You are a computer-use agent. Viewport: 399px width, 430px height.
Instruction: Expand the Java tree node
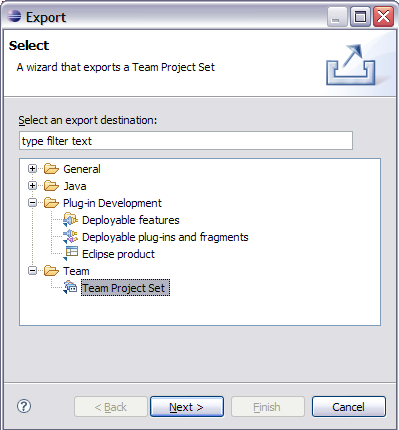point(32,186)
